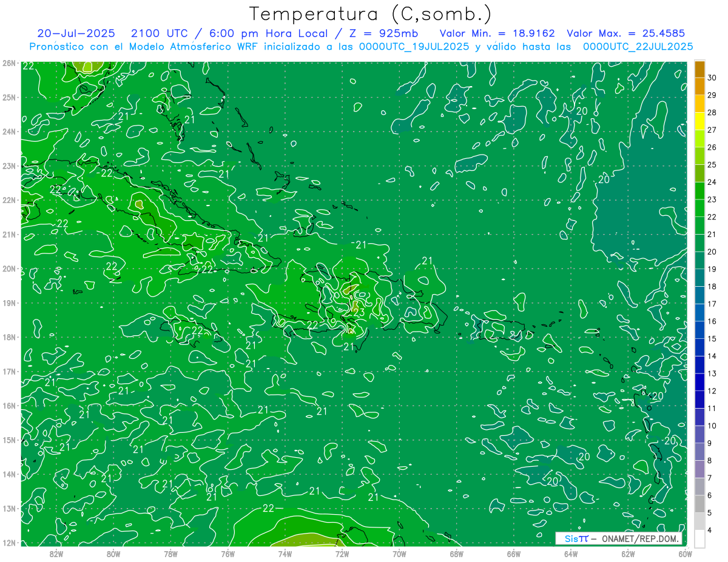Click color scale label '15'
728x562 pixels.
(712, 338)
